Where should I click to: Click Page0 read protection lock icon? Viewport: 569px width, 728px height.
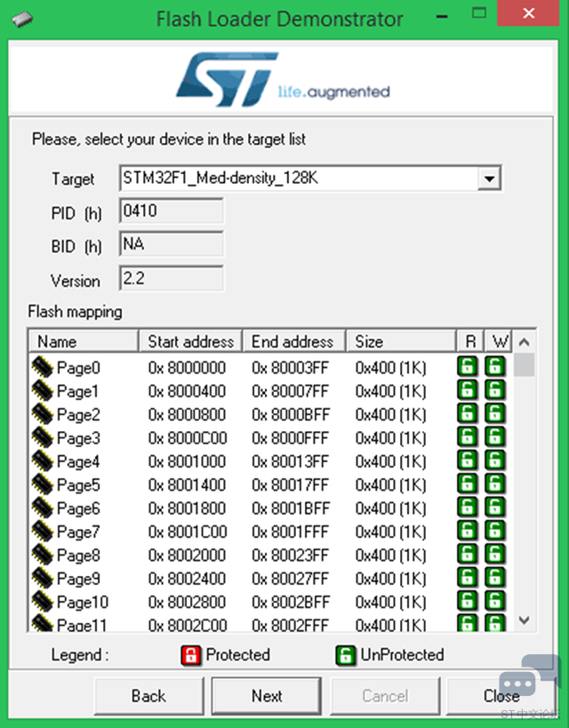[x=468, y=366]
